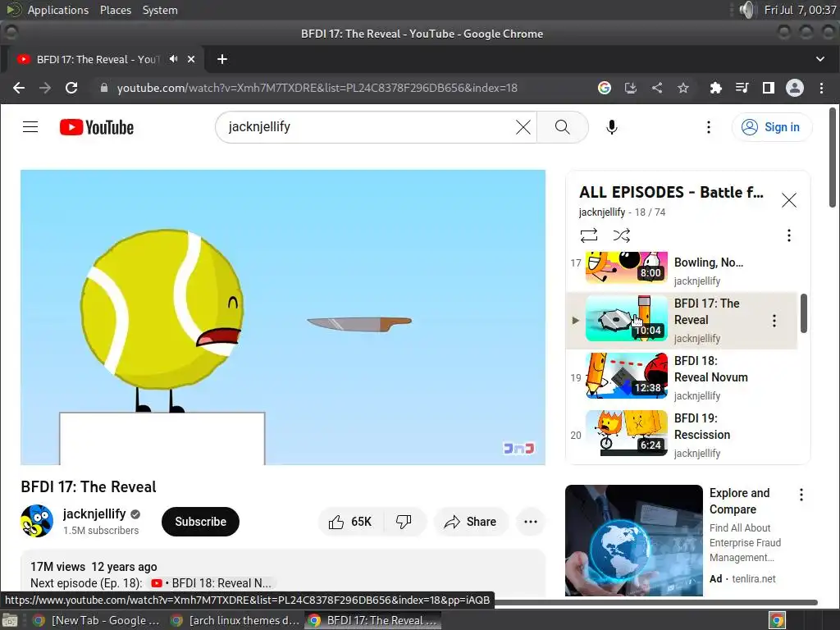Screen dimensions: 840x630
Task: Switch to arch linux themes taskbar window
Action: 235,620
